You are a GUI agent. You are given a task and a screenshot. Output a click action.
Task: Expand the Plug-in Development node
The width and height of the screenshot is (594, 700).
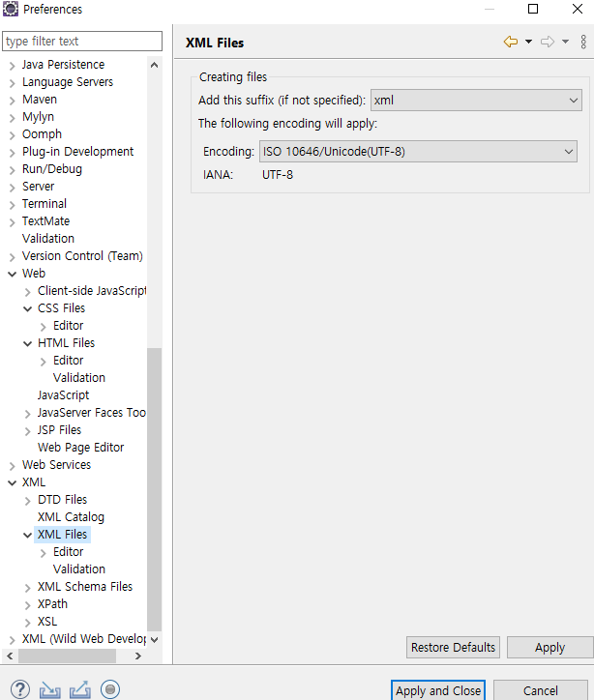click(12, 153)
